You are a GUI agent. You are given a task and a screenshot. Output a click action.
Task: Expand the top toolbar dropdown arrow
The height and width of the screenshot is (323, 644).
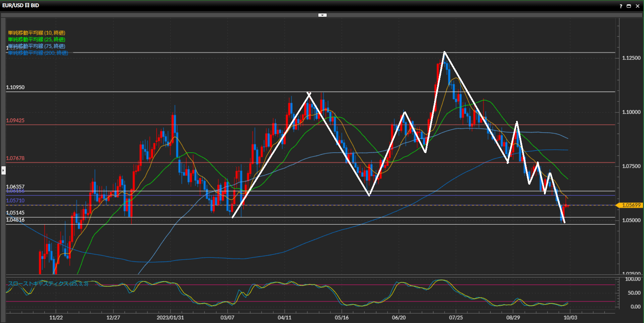[x=322, y=15]
